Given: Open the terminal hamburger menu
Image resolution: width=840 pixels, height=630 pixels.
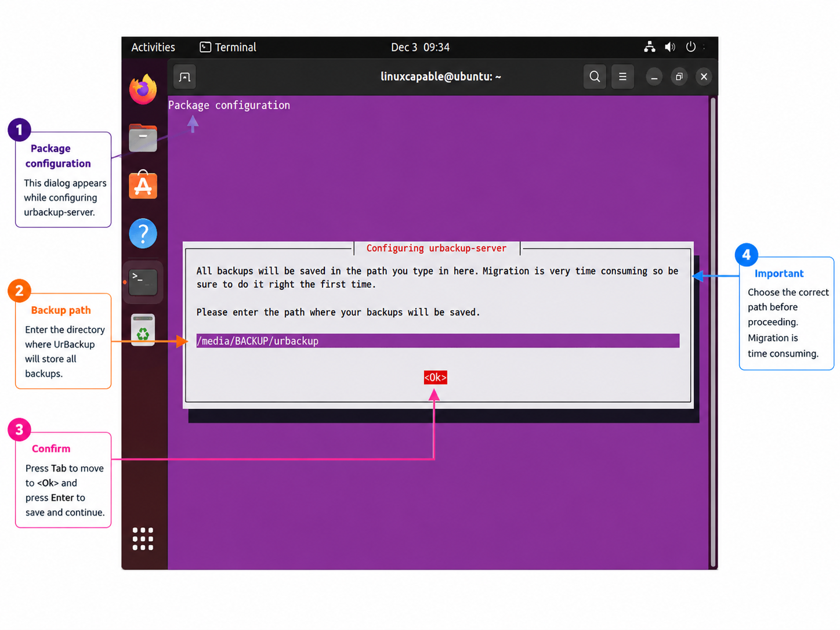Looking at the screenshot, I should (622, 77).
